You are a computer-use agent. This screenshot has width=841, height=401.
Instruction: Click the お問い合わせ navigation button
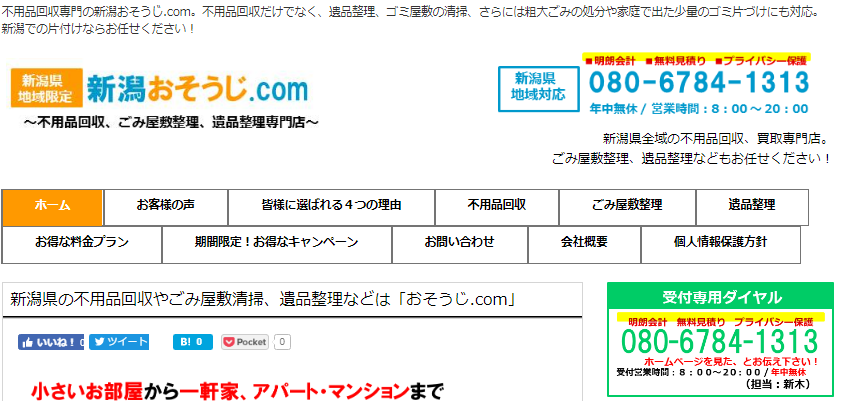click(x=459, y=244)
